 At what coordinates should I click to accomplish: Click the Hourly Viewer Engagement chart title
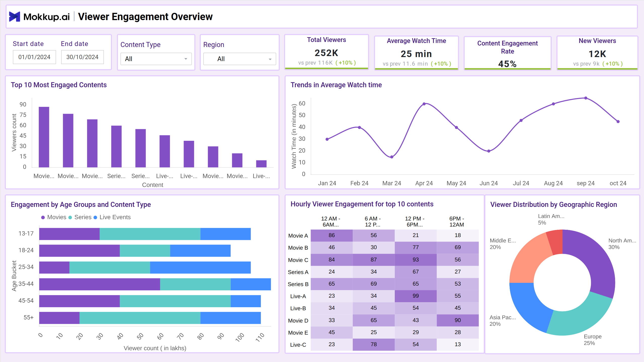click(362, 204)
